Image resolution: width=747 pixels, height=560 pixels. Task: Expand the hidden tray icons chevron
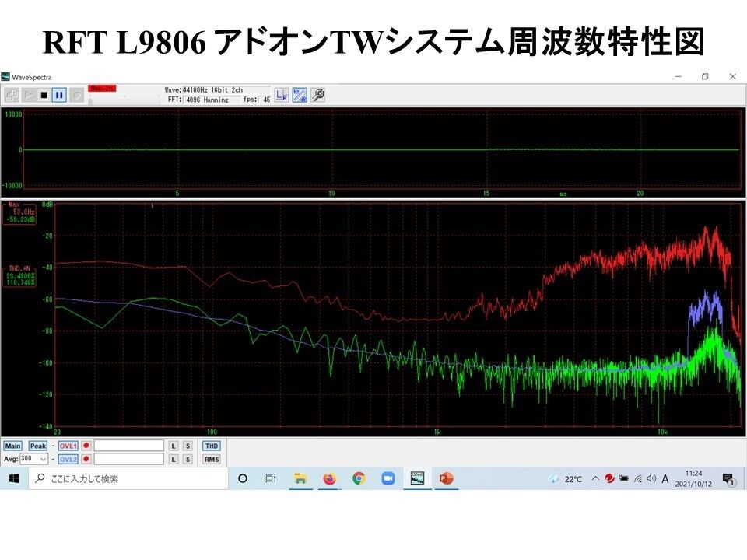coord(595,478)
